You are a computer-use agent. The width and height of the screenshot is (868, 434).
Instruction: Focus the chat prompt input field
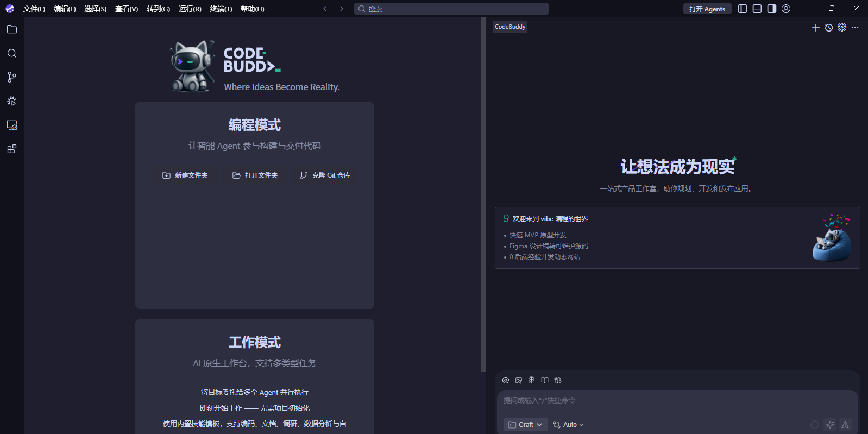pyautogui.click(x=677, y=400)
